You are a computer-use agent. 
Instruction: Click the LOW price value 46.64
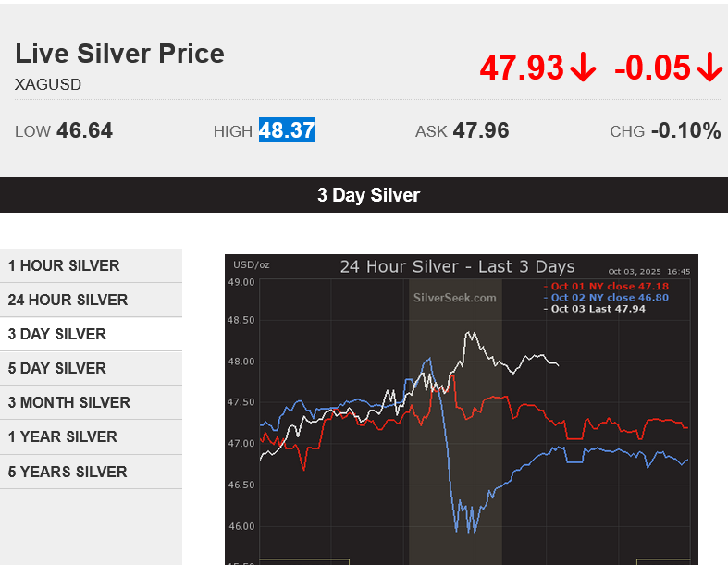pyautogui.click(x=84, y=130)
